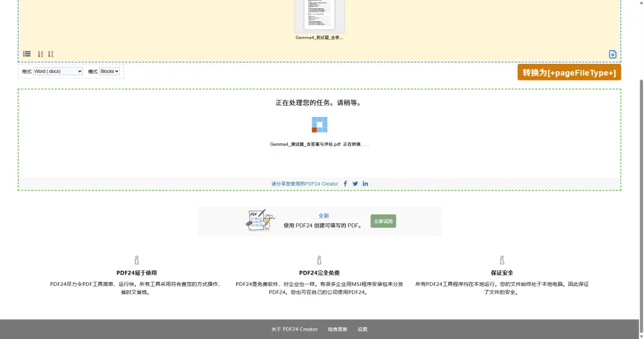Viewport: 644px width, 339px height.
Task: Share PDF24 Creator on LinkedIn
Action: (x=365, y=184)
